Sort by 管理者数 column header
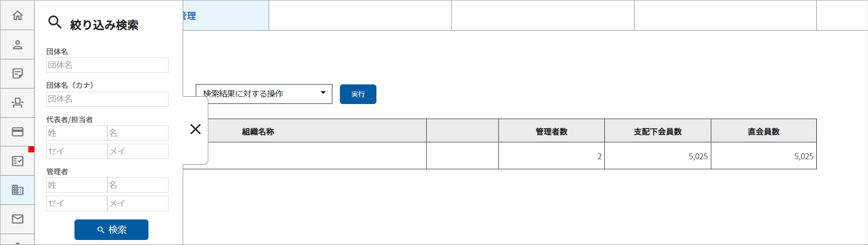This screenshot has width=868, height=245. click(551, 131)
